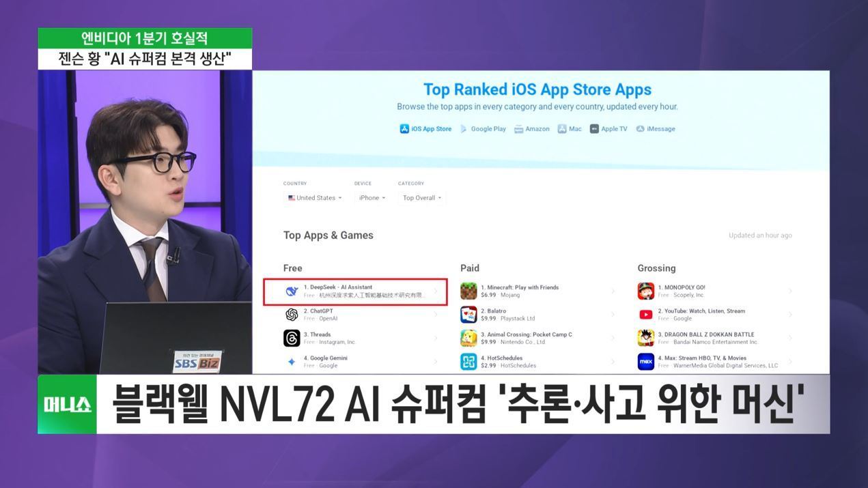Click the 'Instagram, Inc.' publisher text
This screenshot has width=868, height=488.
(337, 342)
